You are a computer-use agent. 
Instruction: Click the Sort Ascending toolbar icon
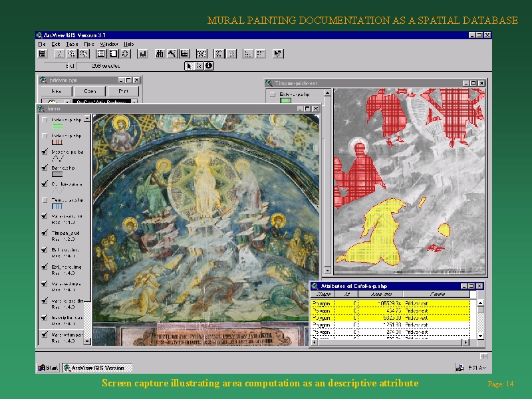point(248,54)
